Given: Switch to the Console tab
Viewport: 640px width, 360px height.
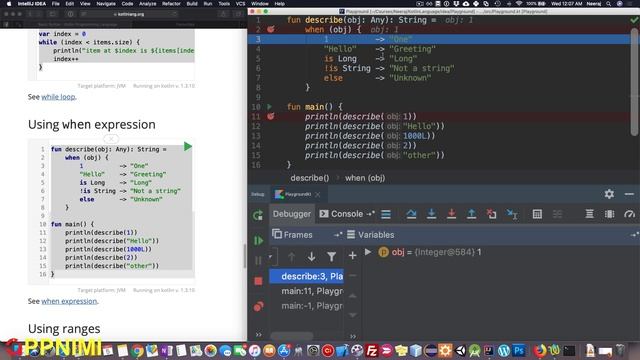Looking at the screenshot, I should 342,214.
